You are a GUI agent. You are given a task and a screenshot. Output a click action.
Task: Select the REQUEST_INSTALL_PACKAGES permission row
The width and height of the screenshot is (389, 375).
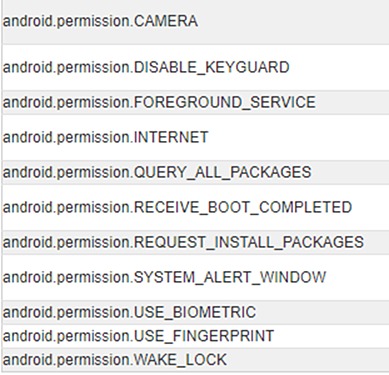click(x=195, y=242)
